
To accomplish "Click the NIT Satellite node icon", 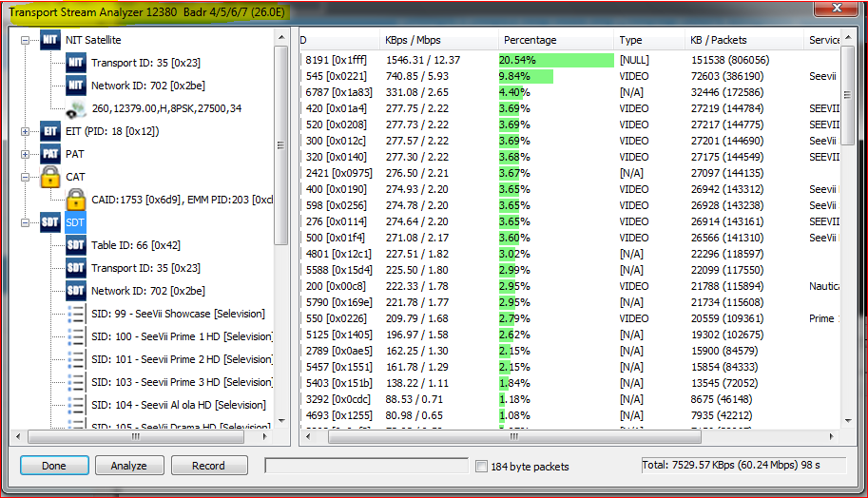I will (50, 41).
